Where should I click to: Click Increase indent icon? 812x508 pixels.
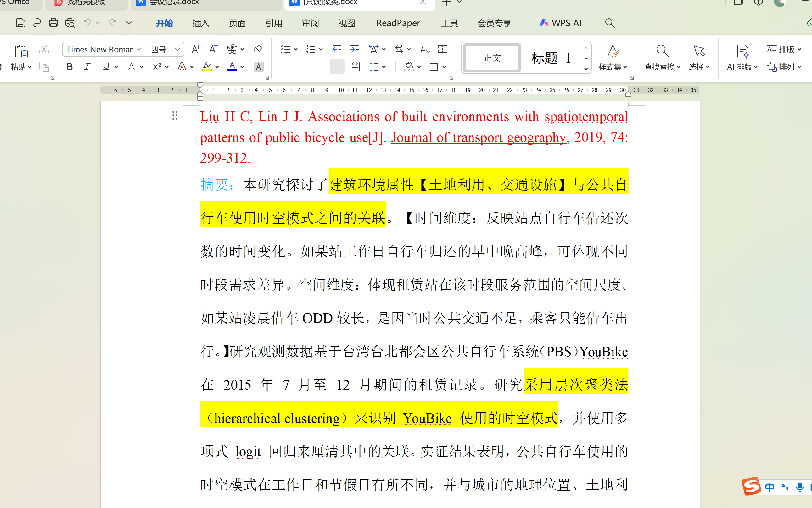[x=355, y=49]
